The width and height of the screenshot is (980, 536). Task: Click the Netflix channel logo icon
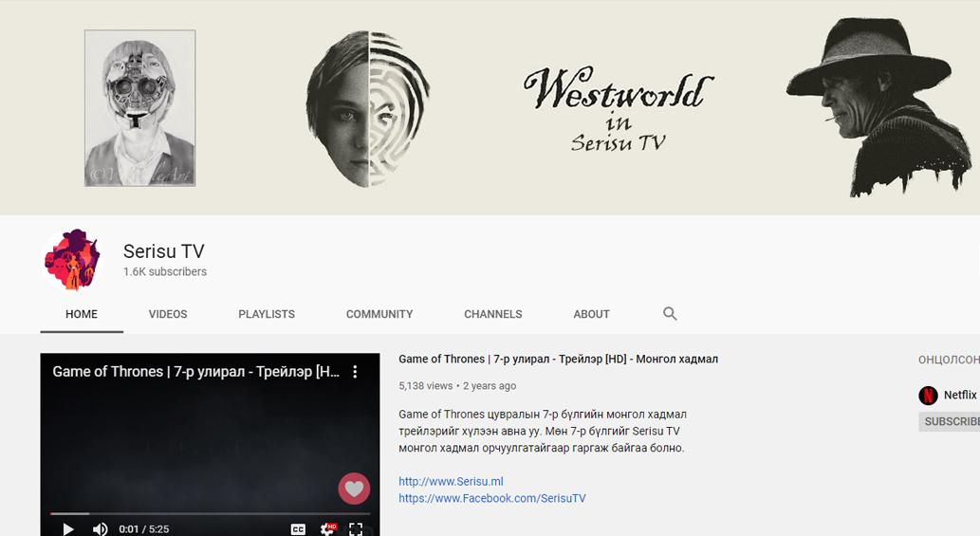pyautogui.click(x=928, y=396)
